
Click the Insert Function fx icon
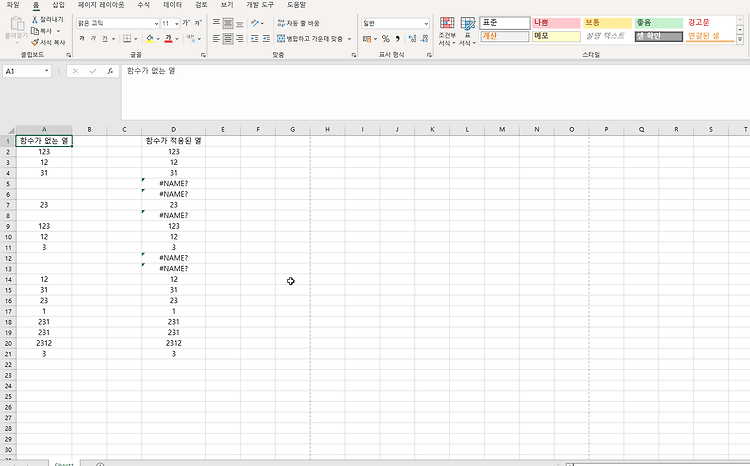110,71
